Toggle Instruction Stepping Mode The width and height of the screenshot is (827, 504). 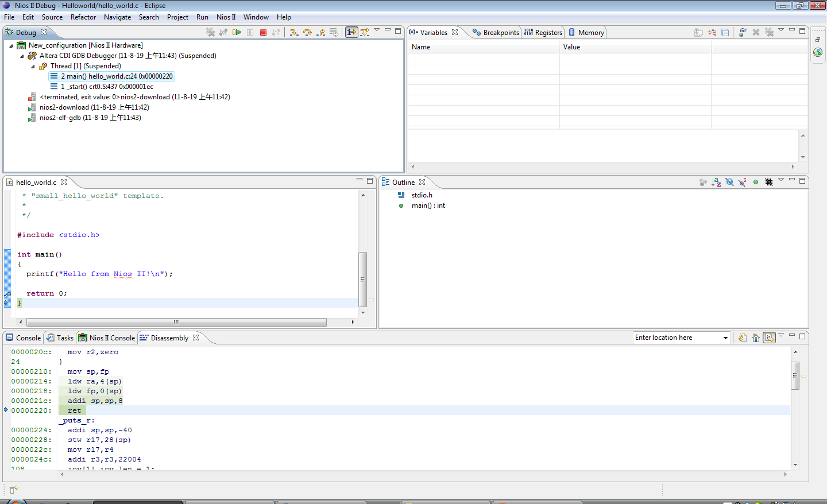tap(351, 32)
